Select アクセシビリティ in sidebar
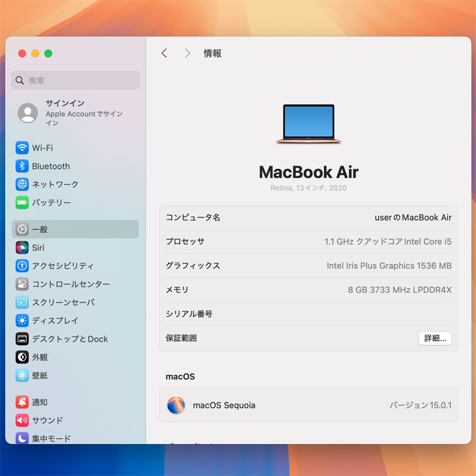 pyautogui.click(x=63, y=266)
